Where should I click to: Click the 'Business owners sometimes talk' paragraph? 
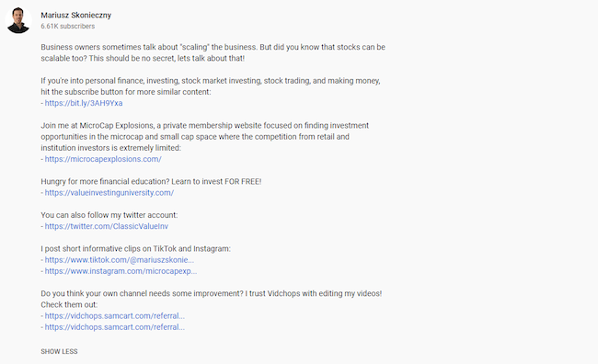pyautogui.click(x=213, y=52)
